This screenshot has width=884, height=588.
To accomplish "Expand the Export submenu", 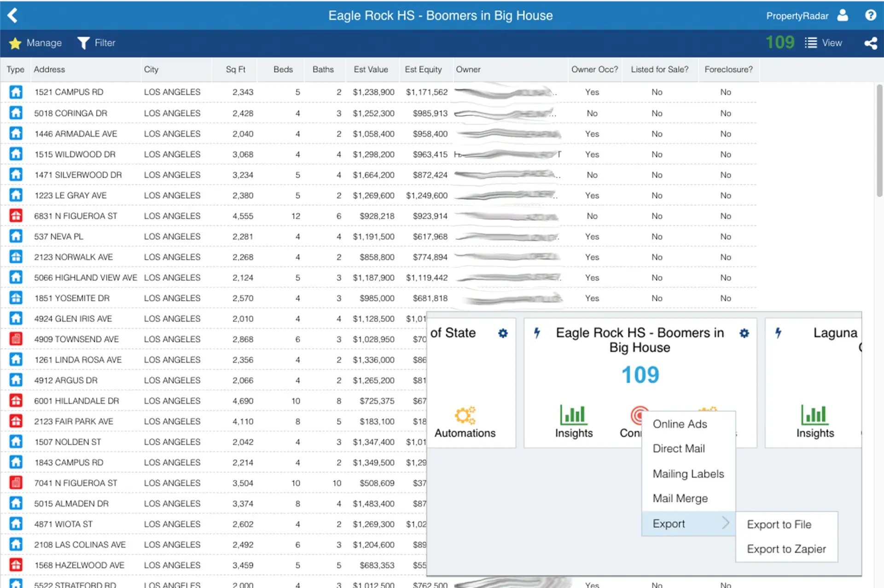I will tap(689, 524).
